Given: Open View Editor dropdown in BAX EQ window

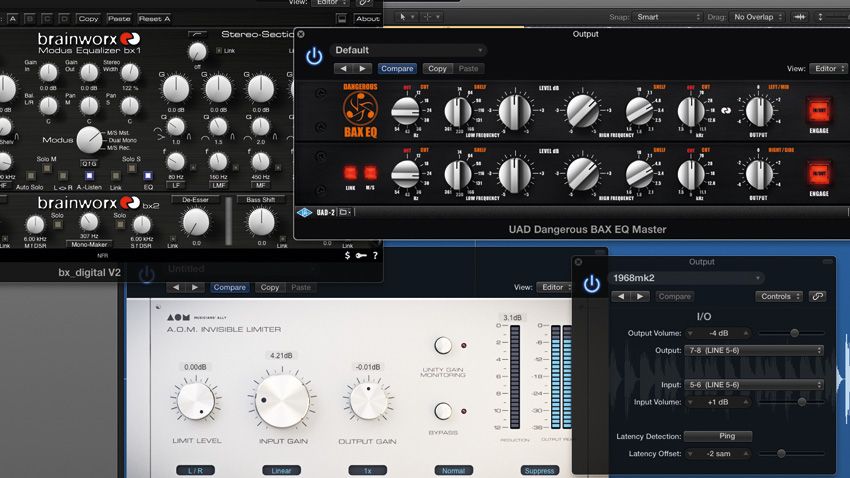Looking at the screenshot, I should click(x=828, y=69).
